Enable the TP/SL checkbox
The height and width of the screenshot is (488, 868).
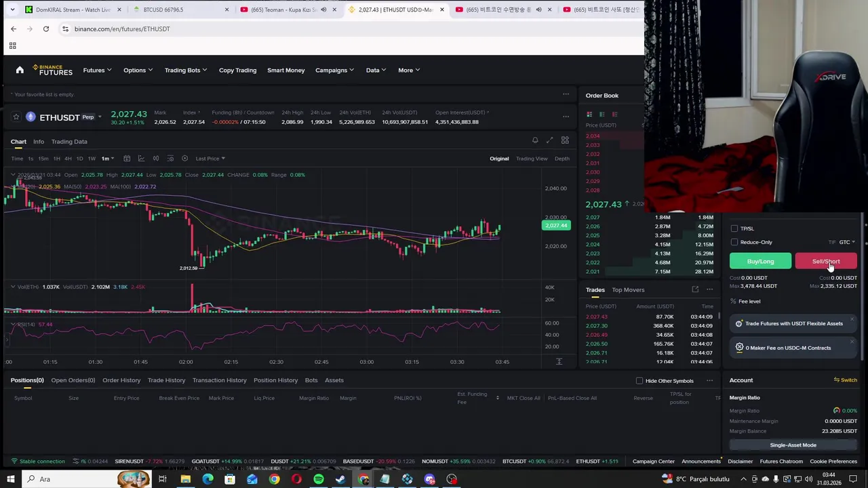(734, 228)
